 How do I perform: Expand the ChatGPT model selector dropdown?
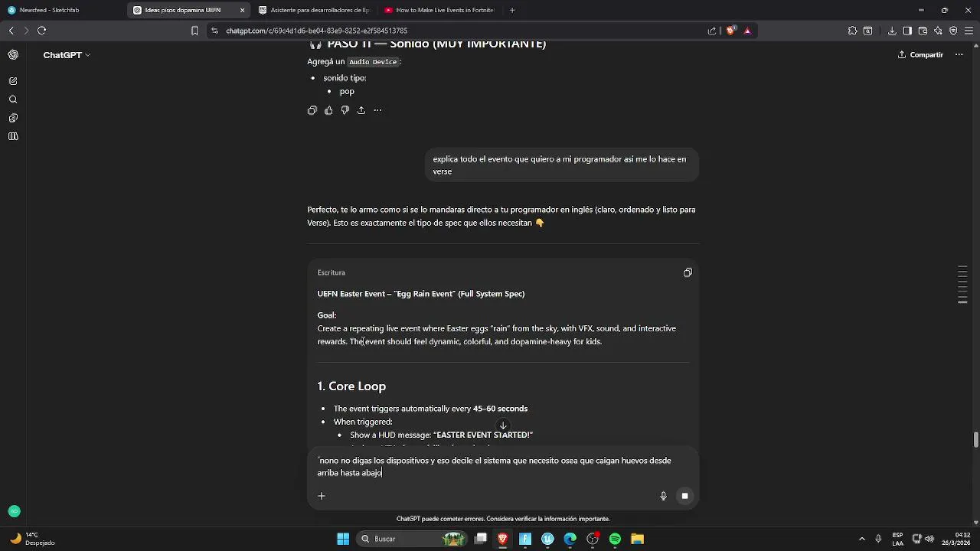[67, 55]
